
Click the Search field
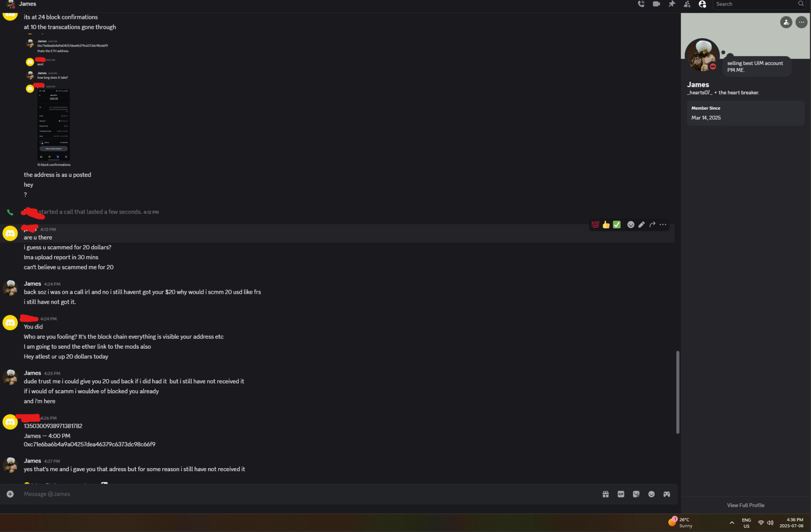759,4
